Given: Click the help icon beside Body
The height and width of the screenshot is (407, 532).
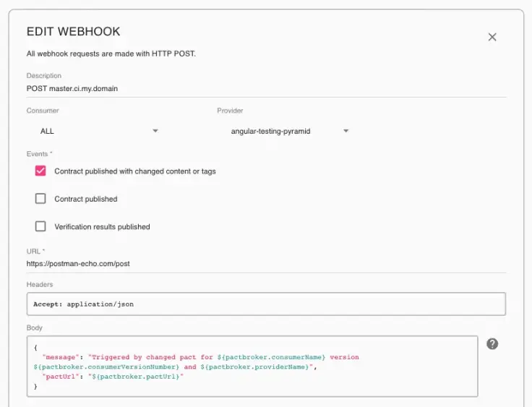Looking at the screenshot, I should pyautogui.click(x=492, y=343).
